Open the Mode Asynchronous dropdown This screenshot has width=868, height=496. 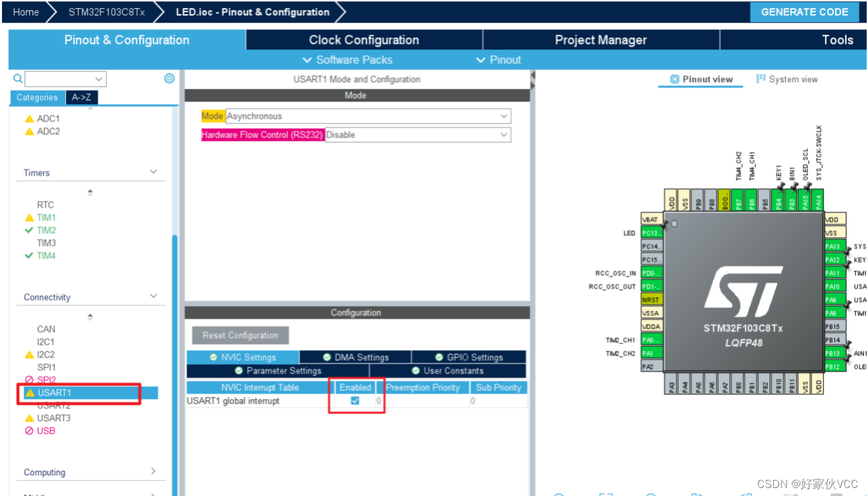pos(368,116)
